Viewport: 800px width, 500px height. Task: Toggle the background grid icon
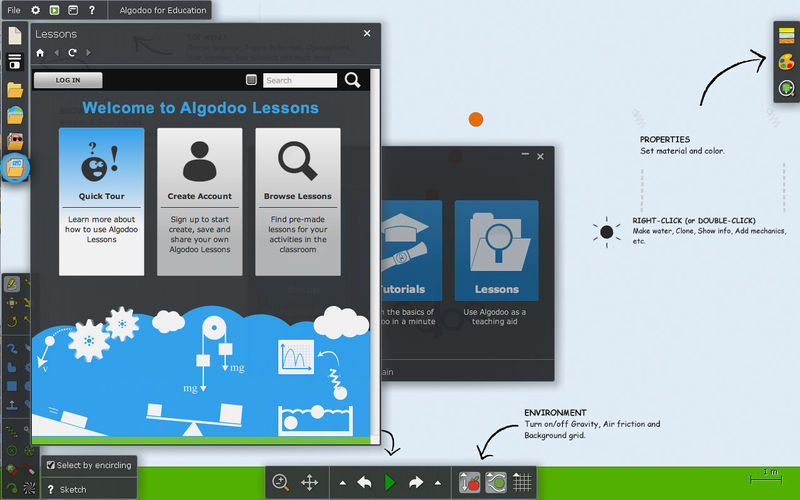522,482
